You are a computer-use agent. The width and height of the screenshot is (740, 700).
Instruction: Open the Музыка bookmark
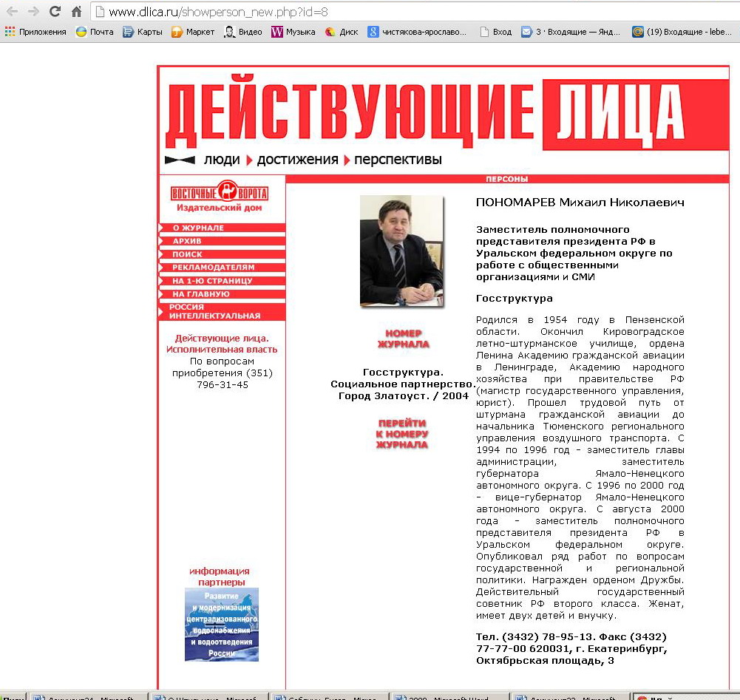293,32
